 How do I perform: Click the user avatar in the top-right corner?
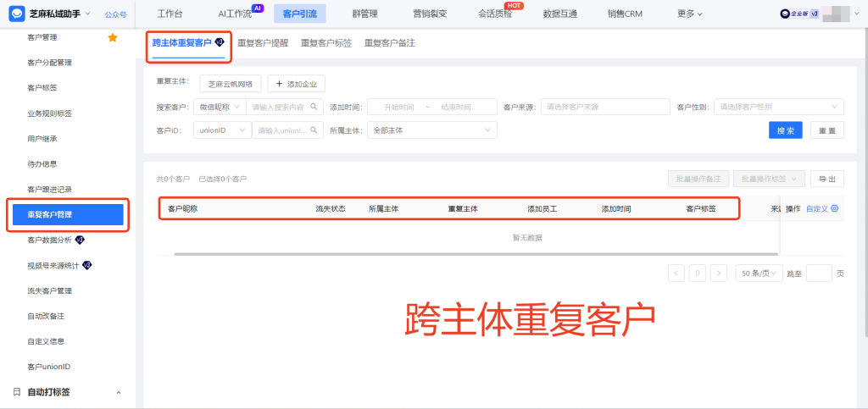pos(836,14)
